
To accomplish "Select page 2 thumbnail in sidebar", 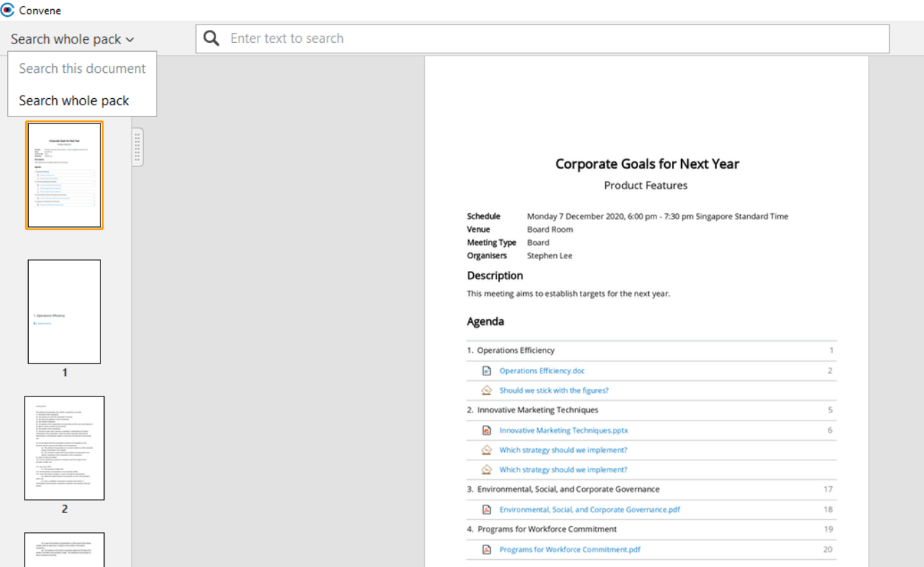I will coord(65,448).
